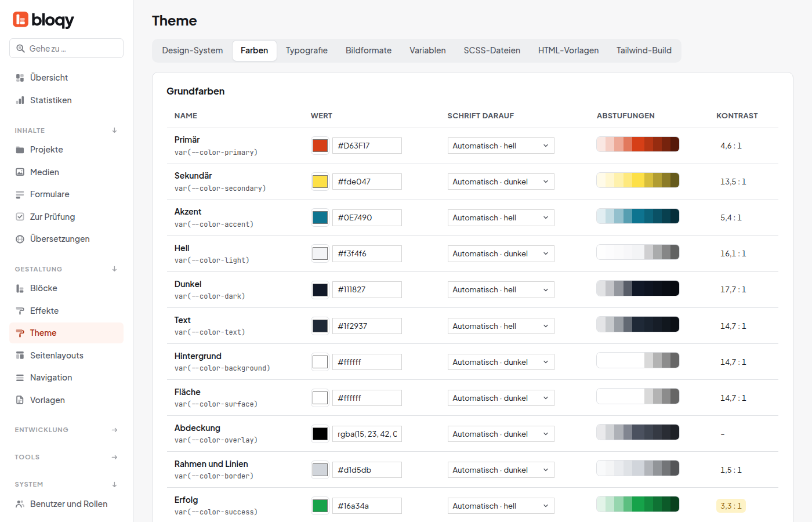This screenshot has height=522, width=812.
Task: Click the Benutzer und Rollen users icon
Action: tap(20, 504)
